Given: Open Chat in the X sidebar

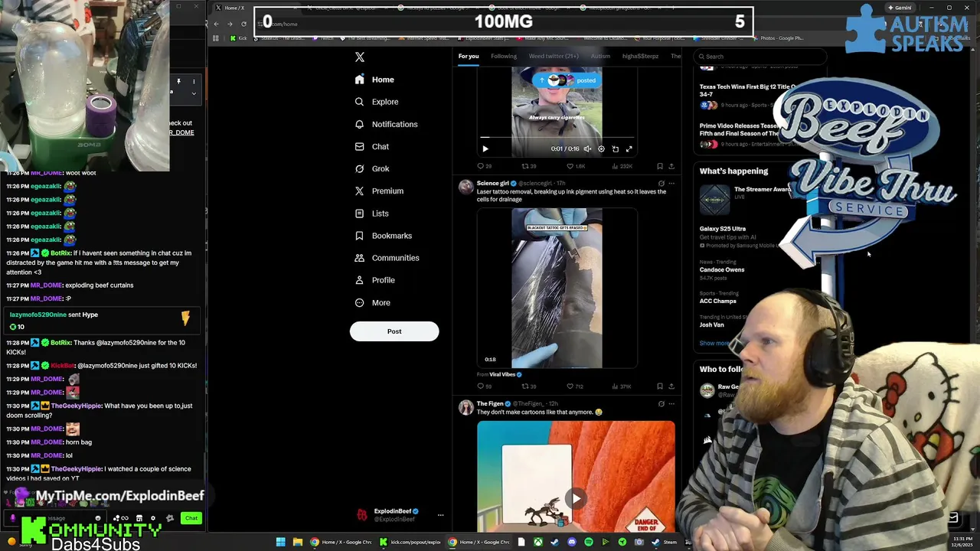Looking at the screenshot, I should 372,146.
